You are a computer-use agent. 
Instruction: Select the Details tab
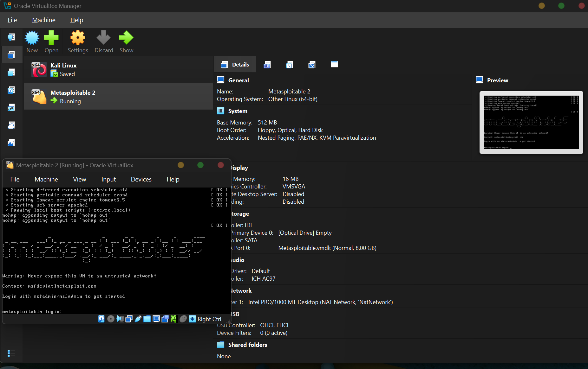(x=235, y=65)
